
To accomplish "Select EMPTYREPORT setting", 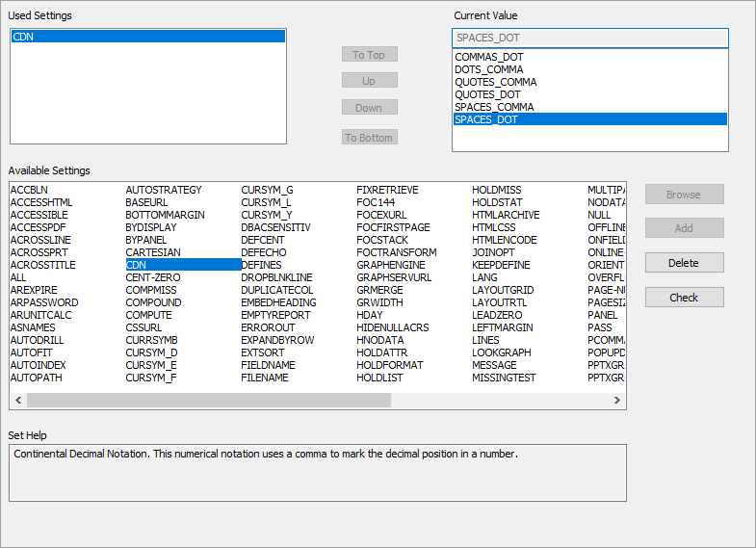I will pyautogui.click(x=275, y=315).
